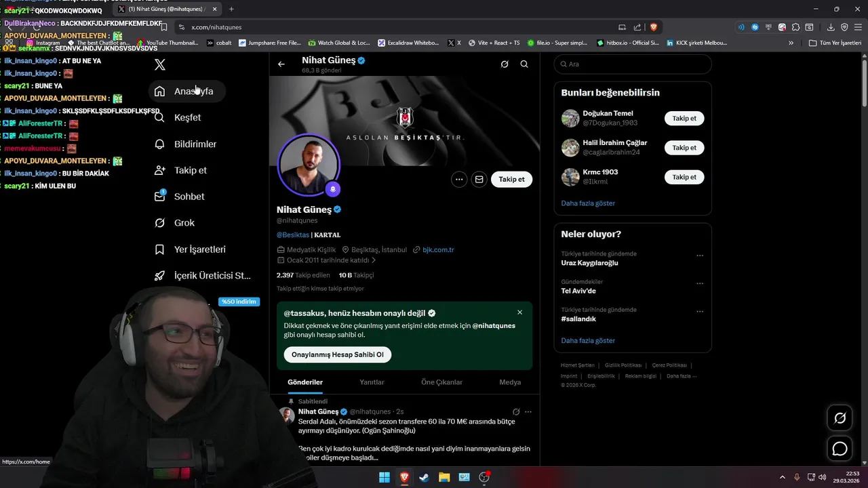This screenshot has width=868, height=488.
Task: Open Takip et sidebar item
Action: coord(182,170)
